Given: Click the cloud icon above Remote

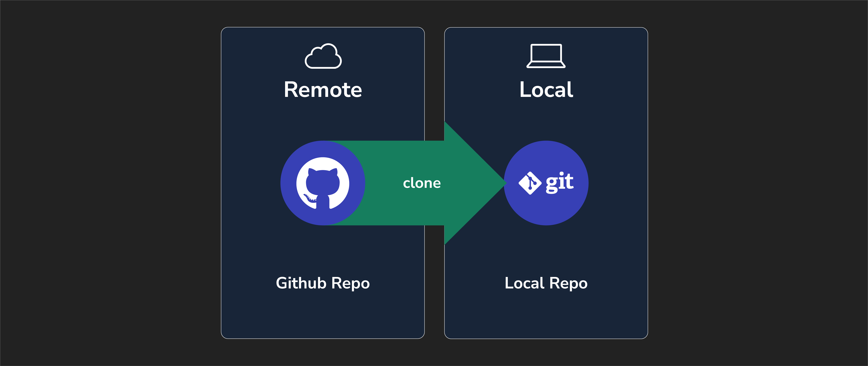Looking at the screenshot, I should coord(323,56).
